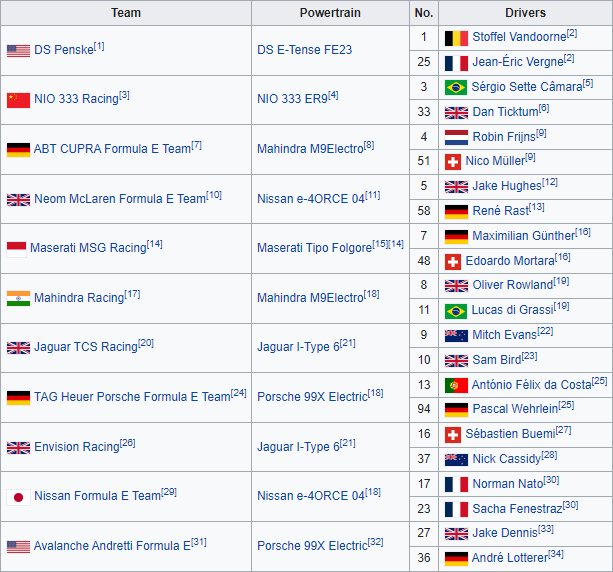Follow citation [15] after Maserati Tipo Folgore
The width and height of the screenshot is (613, 572).
[x=380, y=244]
